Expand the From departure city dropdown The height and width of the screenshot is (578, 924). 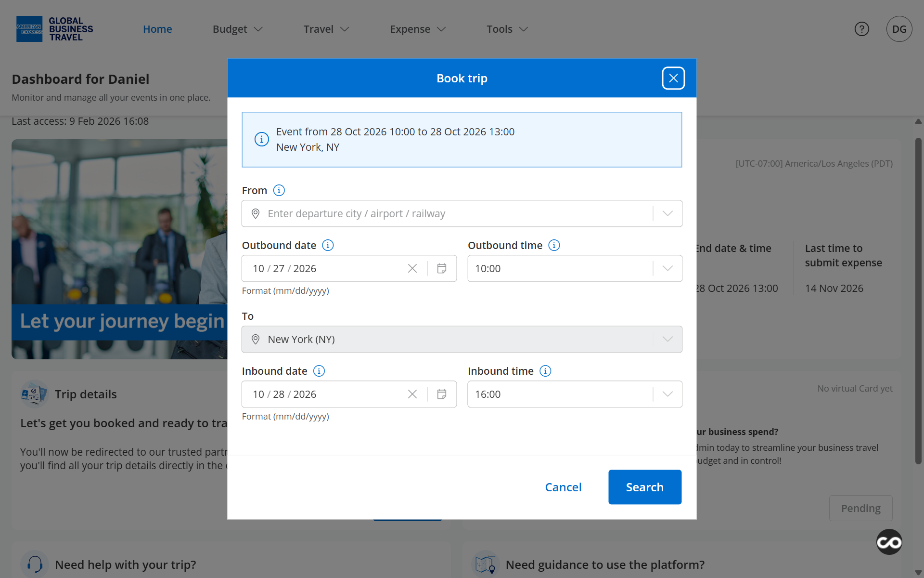[667, 213]
